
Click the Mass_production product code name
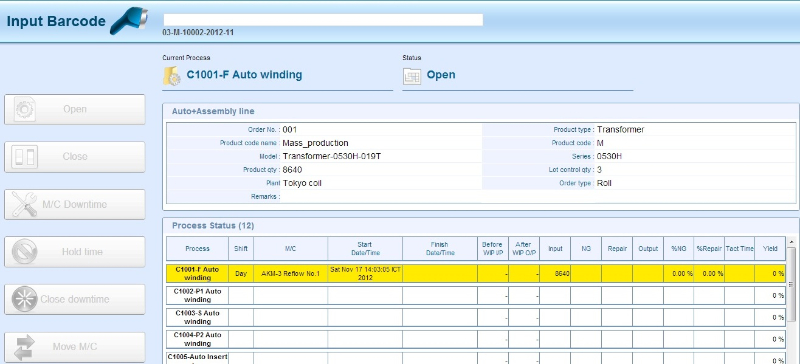point(315,143)
